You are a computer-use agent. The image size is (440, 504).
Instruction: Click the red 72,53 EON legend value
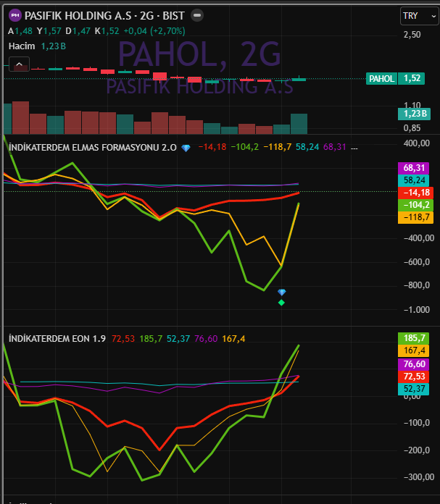[123, 339]
